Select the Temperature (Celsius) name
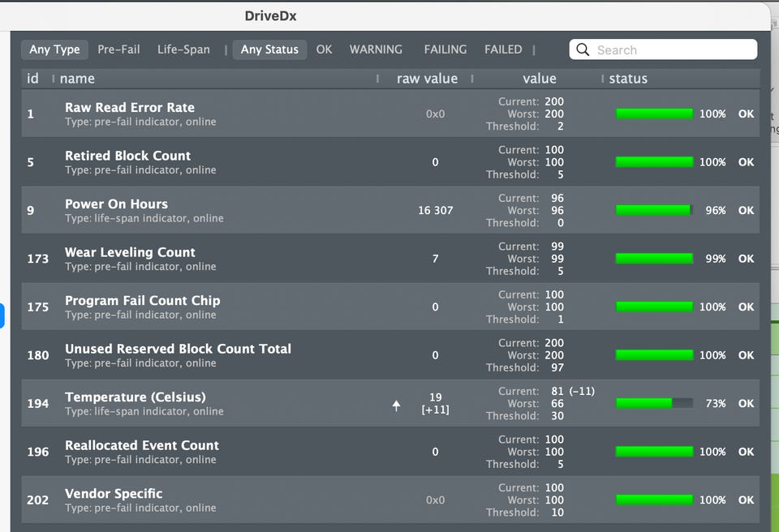The height and width of the screenshot is (532, 779). tap(136, 397)
